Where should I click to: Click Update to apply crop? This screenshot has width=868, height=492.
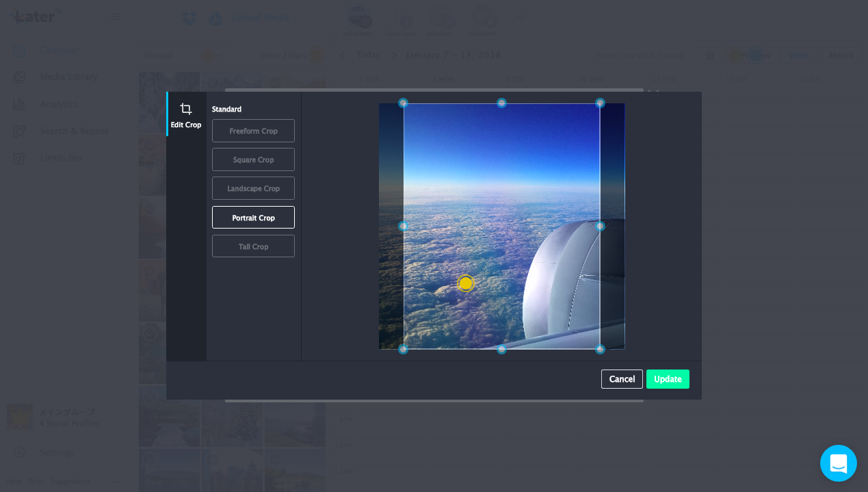point(668,379)
